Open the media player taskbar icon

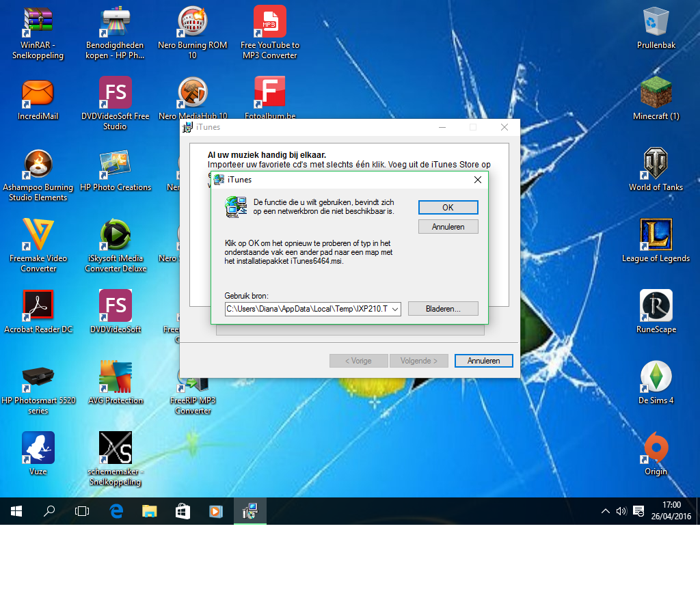point(216,511)
